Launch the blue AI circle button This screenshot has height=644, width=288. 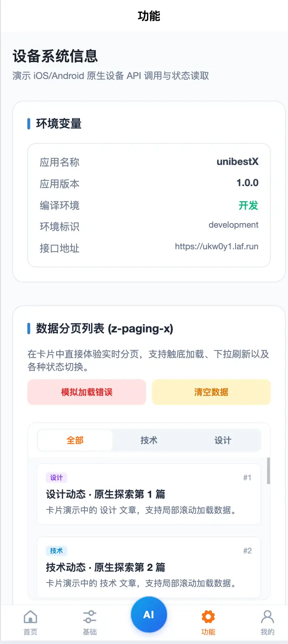tap(149, 615)
